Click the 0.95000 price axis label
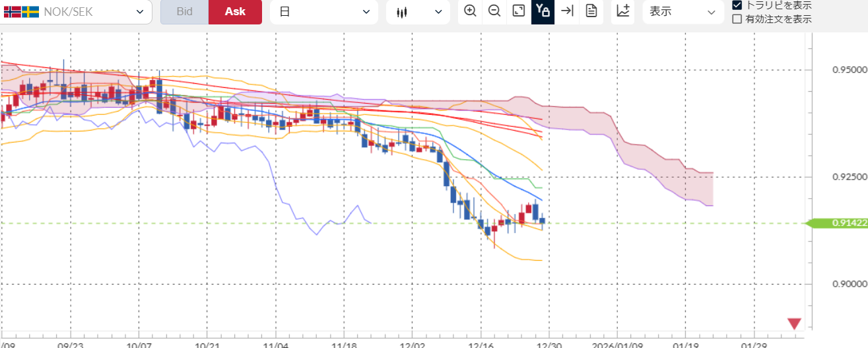868x348 pixels. [x=848, y=69]
